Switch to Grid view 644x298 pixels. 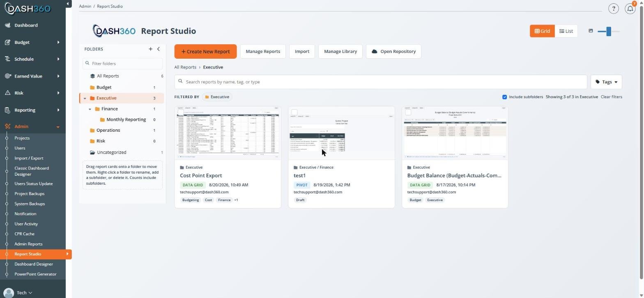pos(542,31)
